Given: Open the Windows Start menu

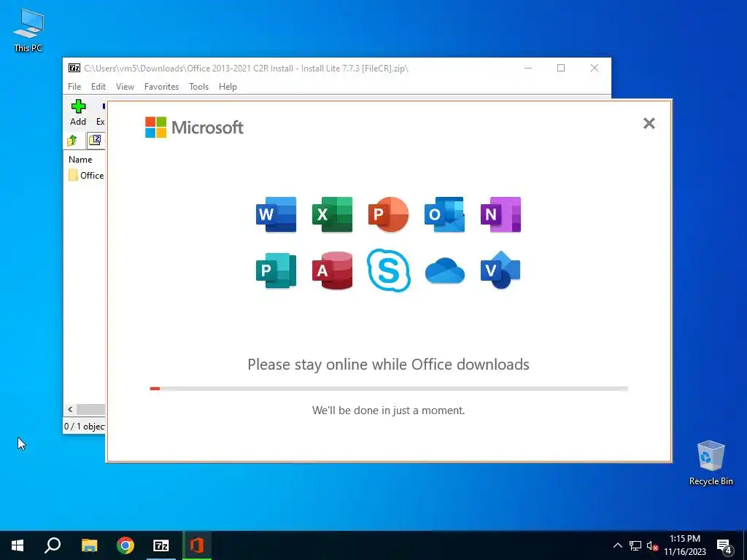Looking at the screenshot, I should 18,545.
